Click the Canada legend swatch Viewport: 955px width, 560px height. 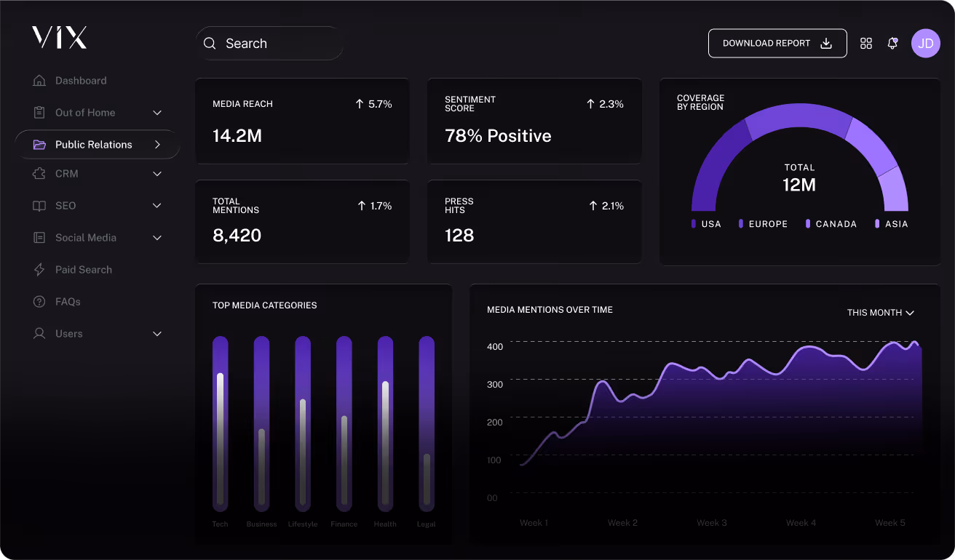pos(808,224)
